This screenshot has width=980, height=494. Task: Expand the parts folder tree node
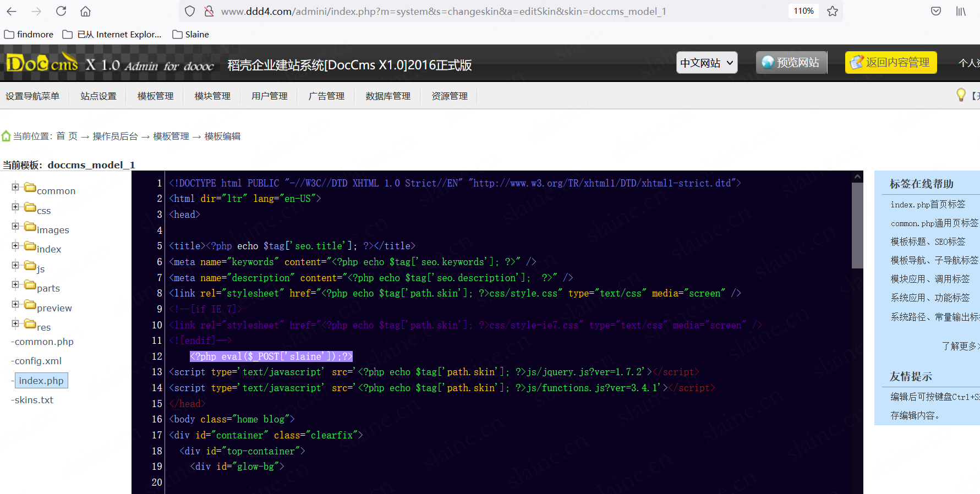[15, 284]
